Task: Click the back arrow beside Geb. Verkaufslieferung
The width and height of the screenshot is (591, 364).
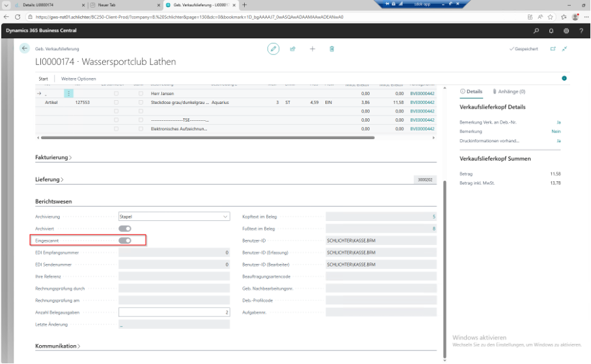Action: 25,48
